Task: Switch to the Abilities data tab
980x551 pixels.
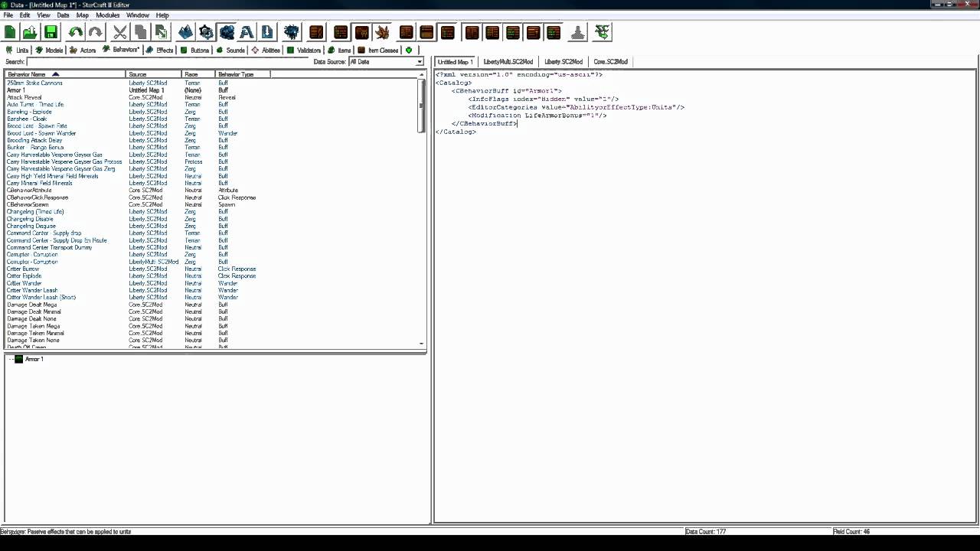Action: pos(266,51)
